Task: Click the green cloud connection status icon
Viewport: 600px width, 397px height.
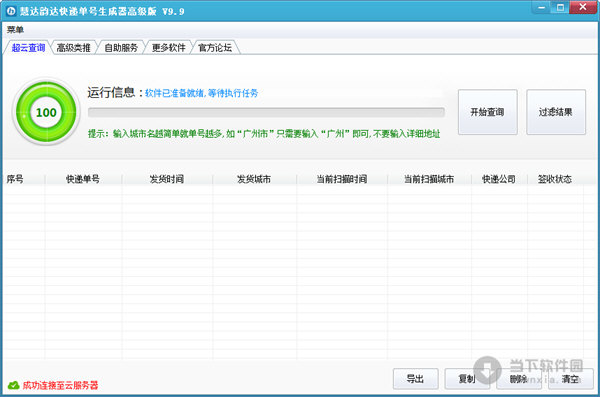Action: (x=13, y=385)
